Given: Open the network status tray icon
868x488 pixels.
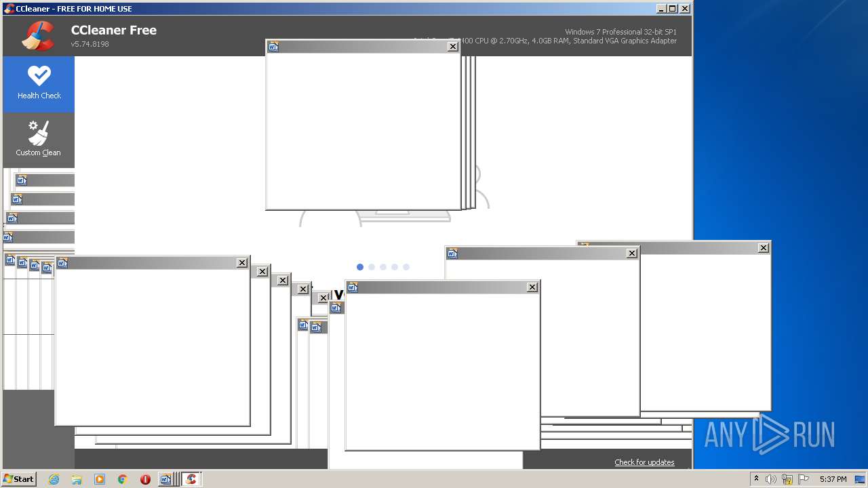Looking at the screenshot, I should (x=787, y=479).
